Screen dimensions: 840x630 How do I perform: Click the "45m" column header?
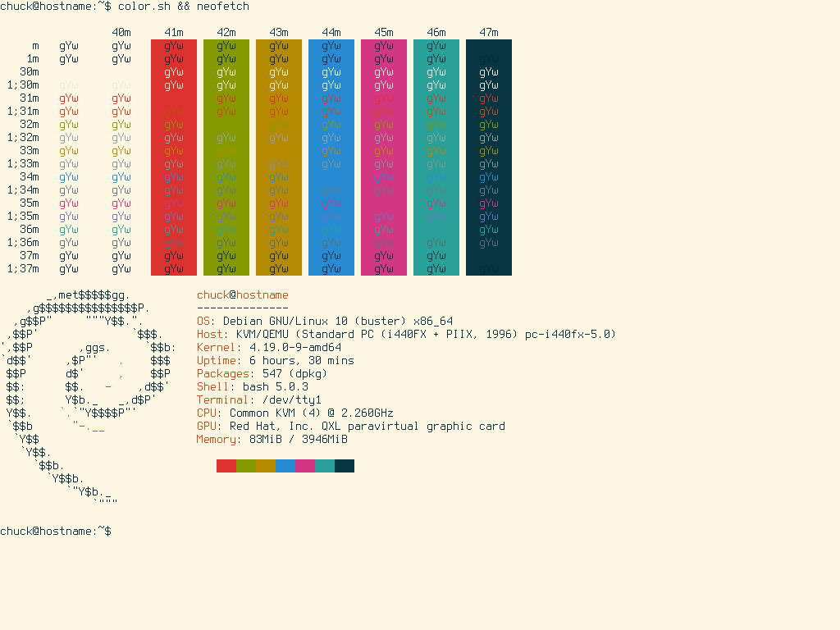[x=384, y=33]
